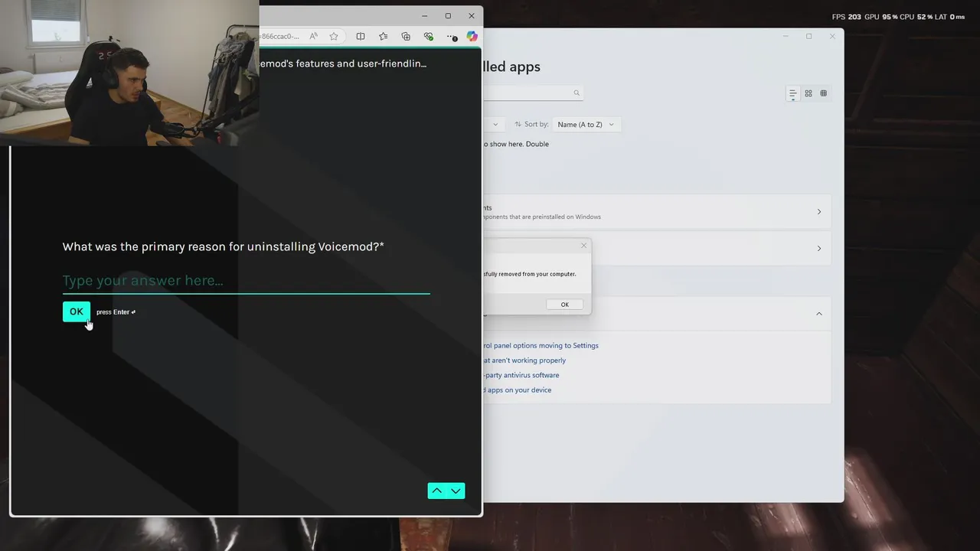Screen dimensions: 980x551
Task: Open Sort by 'Name (A to Z)' dropdown
Action: [586, 124]
